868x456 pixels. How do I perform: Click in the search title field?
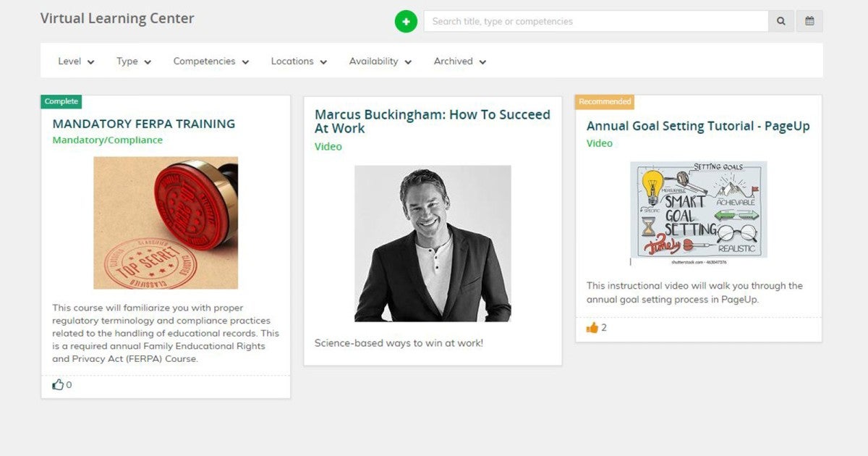coord(595,22)
